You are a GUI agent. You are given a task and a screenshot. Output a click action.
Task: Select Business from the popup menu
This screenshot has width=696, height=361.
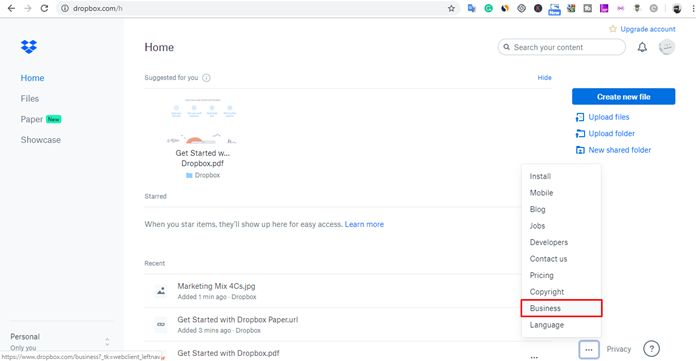pyautogui.click(x=562, y=308)
